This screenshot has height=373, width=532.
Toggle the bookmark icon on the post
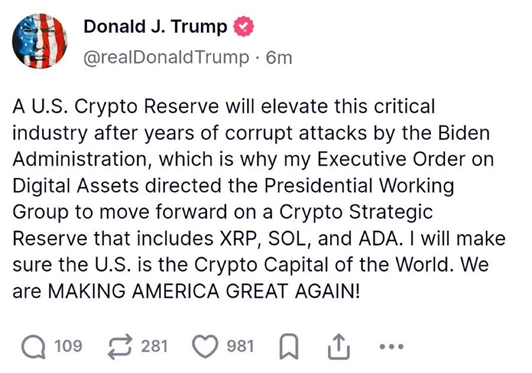coord(289,347)
